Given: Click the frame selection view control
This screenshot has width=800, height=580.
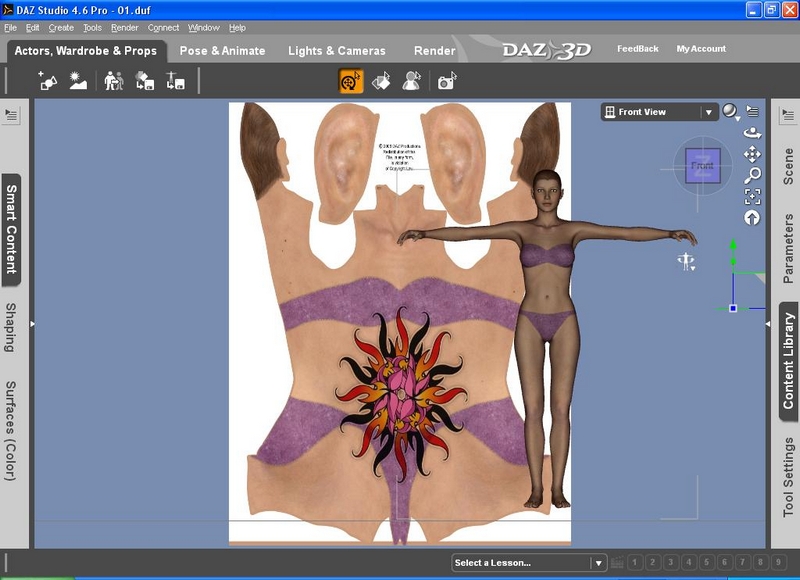Looking at the screenshot, I should click(752, 196).
